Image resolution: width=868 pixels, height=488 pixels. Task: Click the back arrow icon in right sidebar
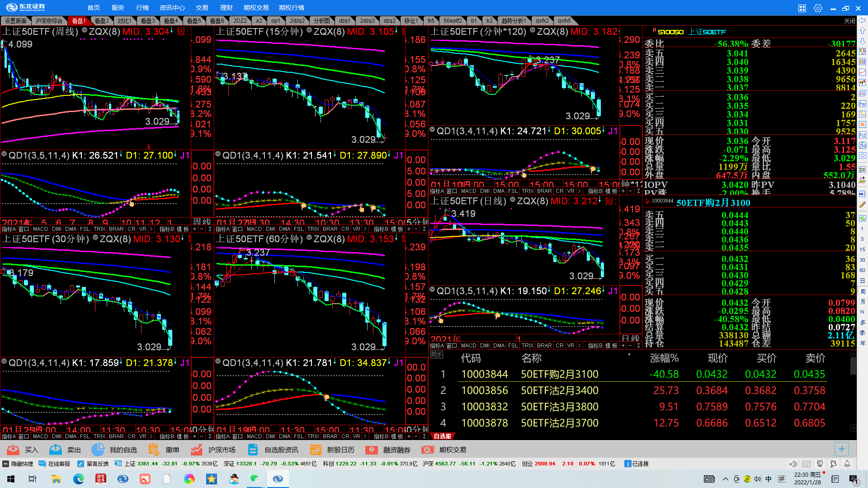coord(863,20)
